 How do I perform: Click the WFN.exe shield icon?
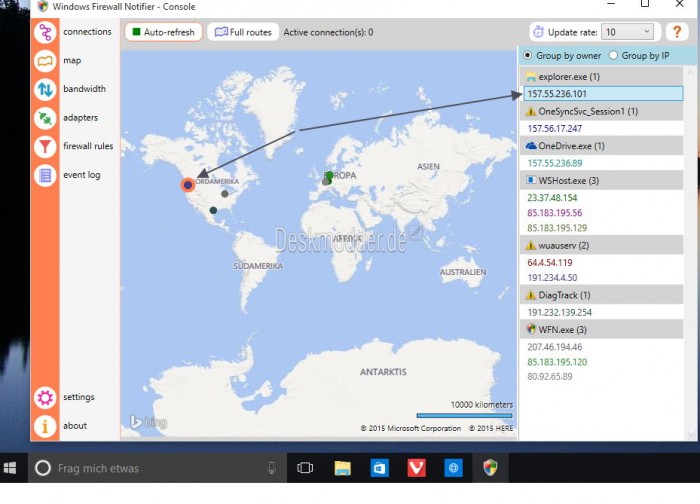point(530,329)
